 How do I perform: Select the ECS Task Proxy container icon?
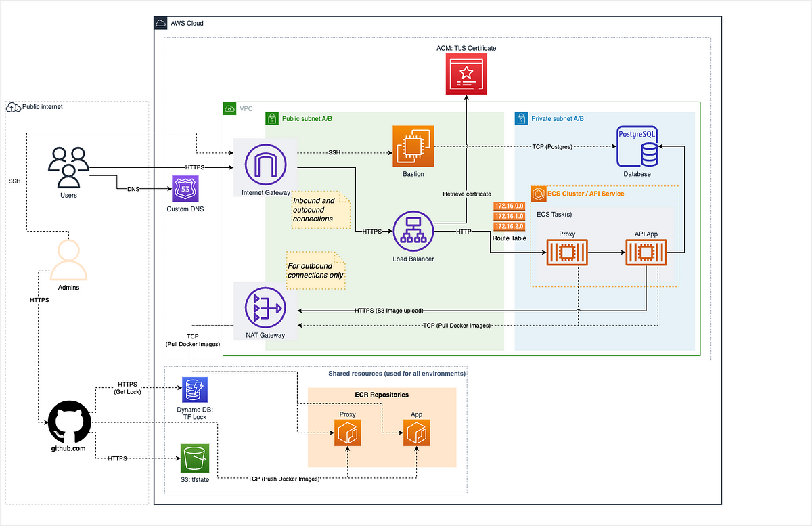pyautogui.click(x=567, y=253)
